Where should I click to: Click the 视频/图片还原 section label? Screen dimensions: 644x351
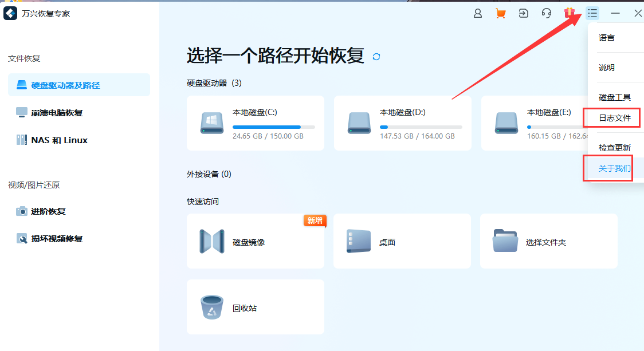click(x=34, y=185)
